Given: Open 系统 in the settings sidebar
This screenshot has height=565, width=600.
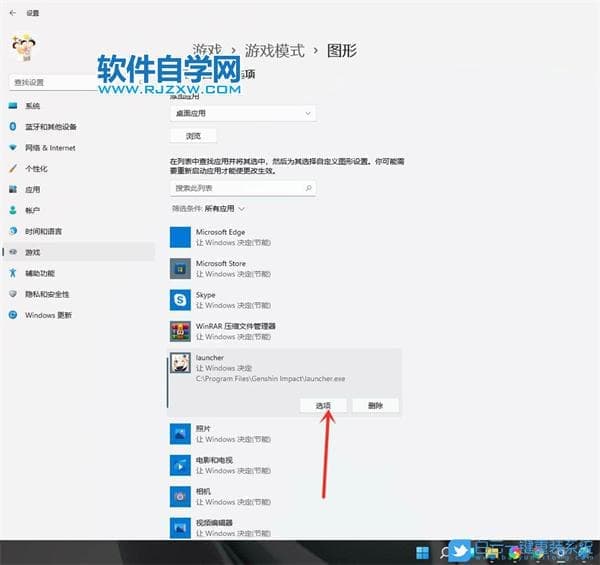Looking at the screenshot, I should click(x=33, y=106).
